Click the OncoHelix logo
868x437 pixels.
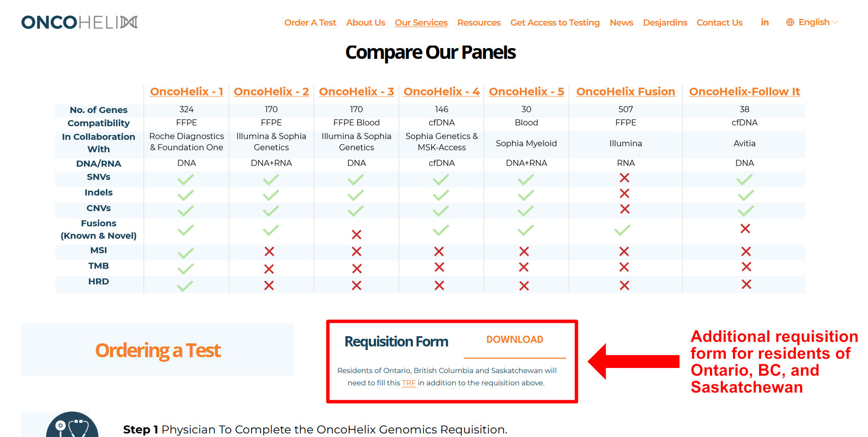pos(79,23)
